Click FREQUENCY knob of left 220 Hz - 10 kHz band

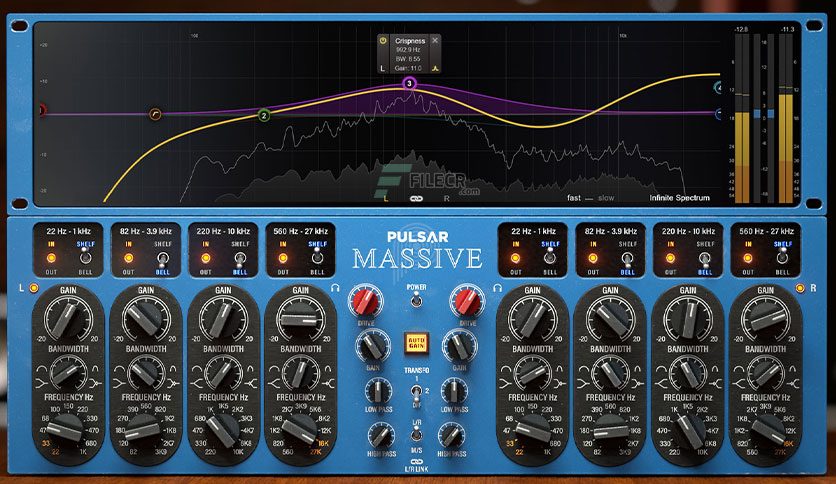tap(223, 430)
